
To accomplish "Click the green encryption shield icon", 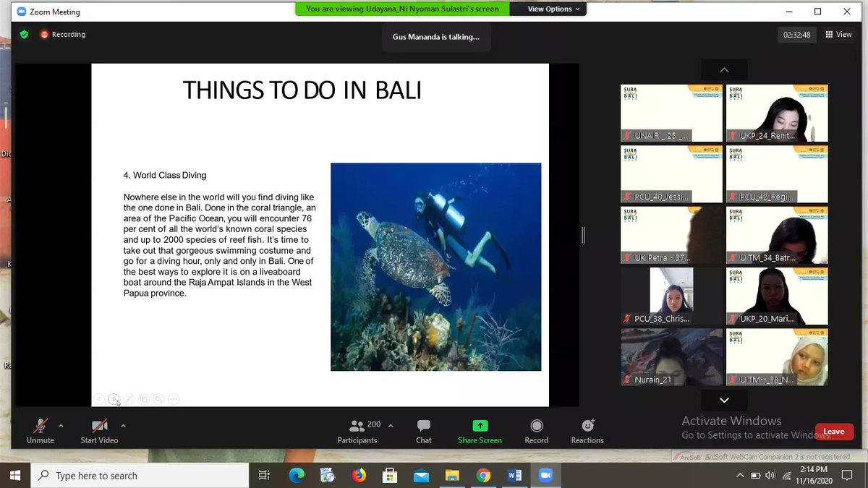I will click(24, 34).
